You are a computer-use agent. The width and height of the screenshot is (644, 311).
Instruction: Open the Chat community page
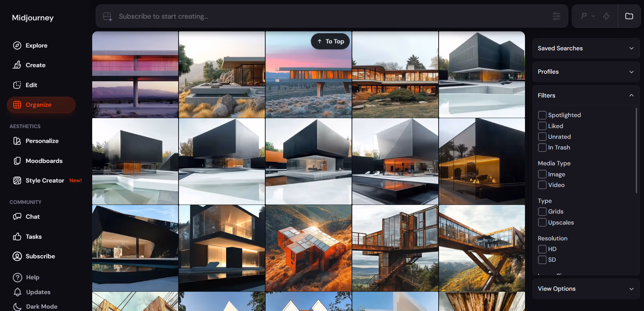pos(33,217)
